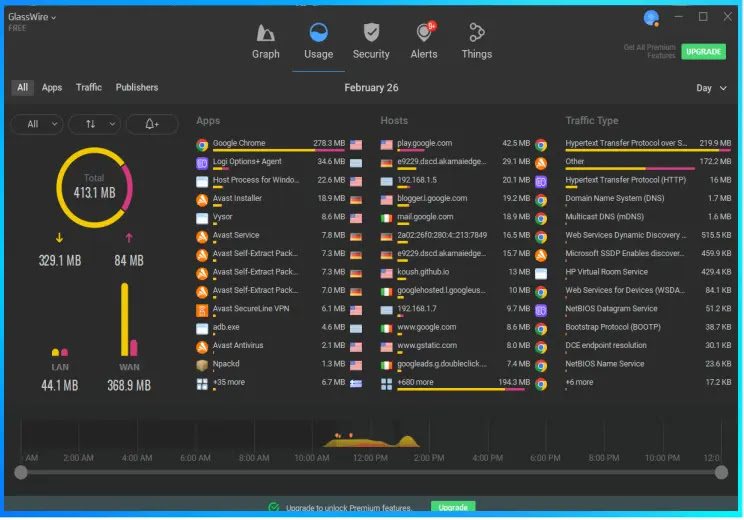Click the +680 more hosts grid icon

[387, 384]
